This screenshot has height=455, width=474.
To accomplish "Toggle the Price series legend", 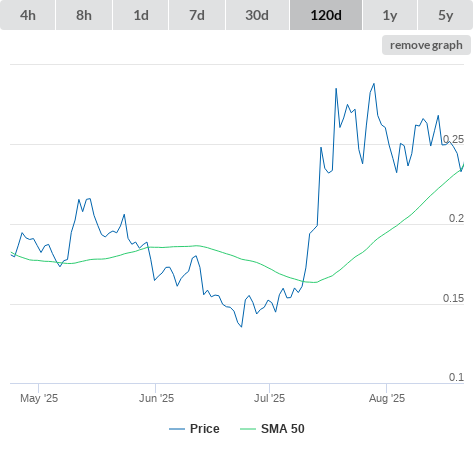I will tap(194, 429).
